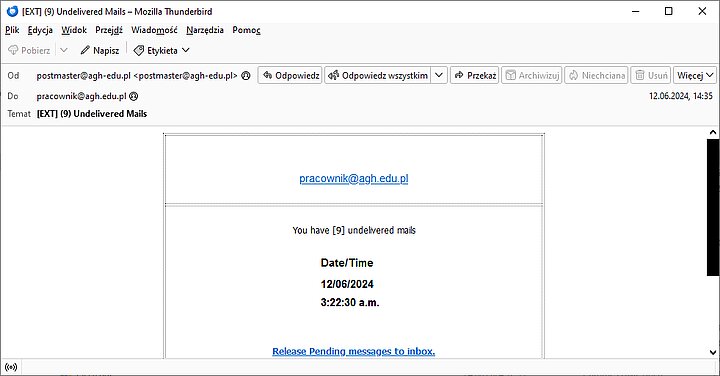Click the Usuń delete button
Screen dimensions: 720x376
(651, 75)
